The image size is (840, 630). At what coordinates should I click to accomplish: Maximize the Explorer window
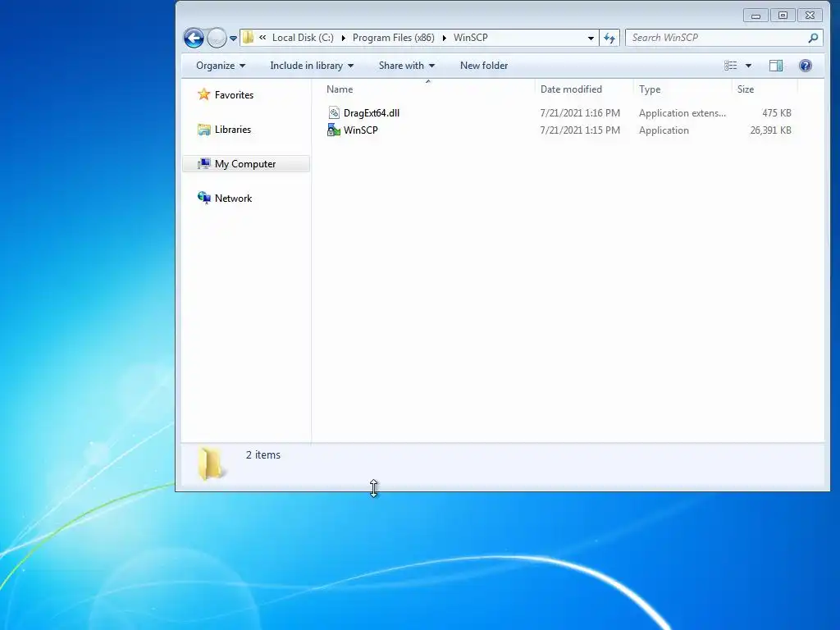click(x=783, y=16)
